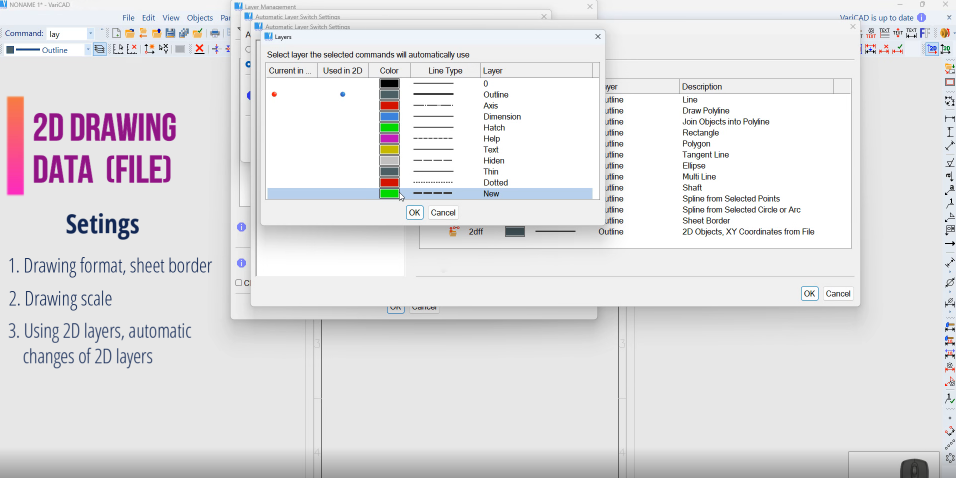
Task: Open the File menu
Action: coord(128,18)
